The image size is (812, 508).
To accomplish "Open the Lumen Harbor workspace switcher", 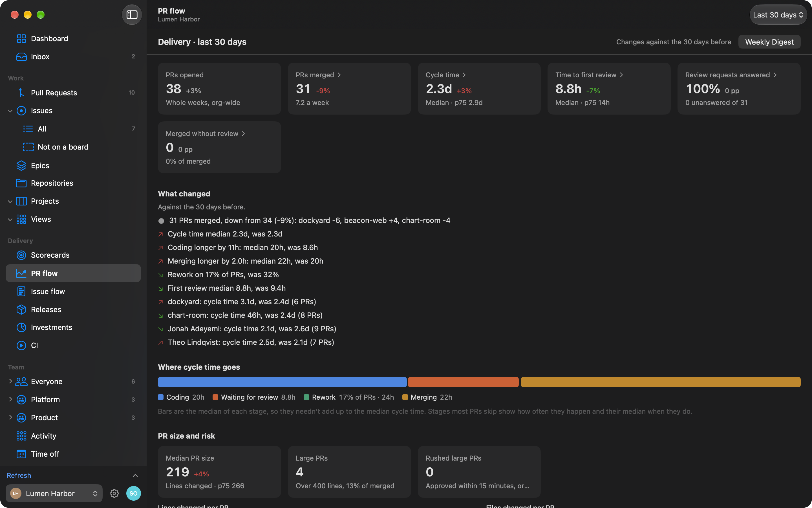I will click(54, 493).
